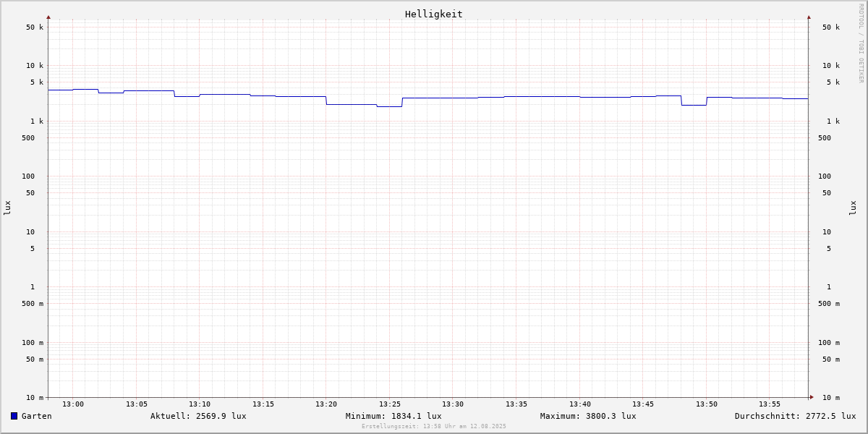
Task: Click the chart title 'Helligkeit'
Action: tap(434, 14)
